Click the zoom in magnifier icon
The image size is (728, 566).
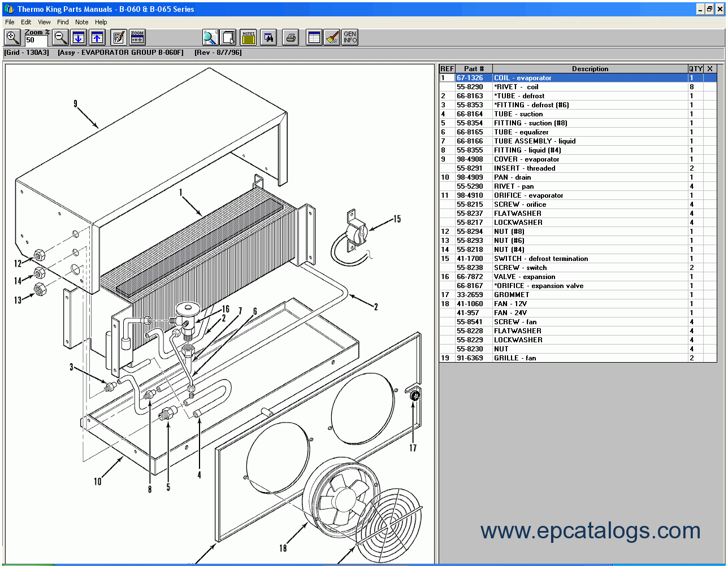point(12,38)
